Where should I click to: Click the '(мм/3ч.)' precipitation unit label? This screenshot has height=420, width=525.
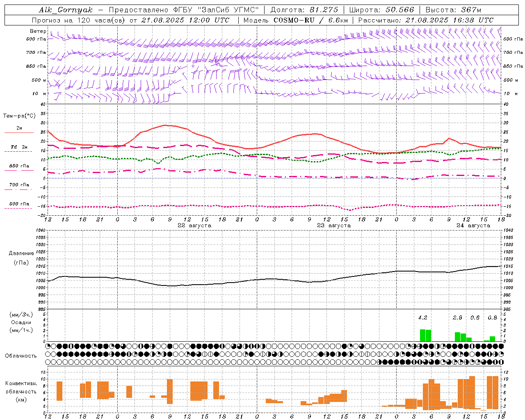[21, 315]
